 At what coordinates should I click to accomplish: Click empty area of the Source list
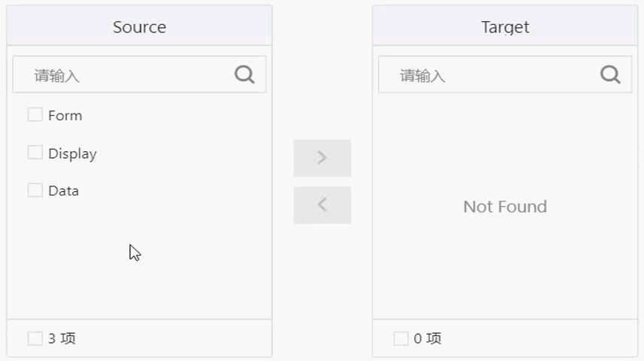pos(139,262)
